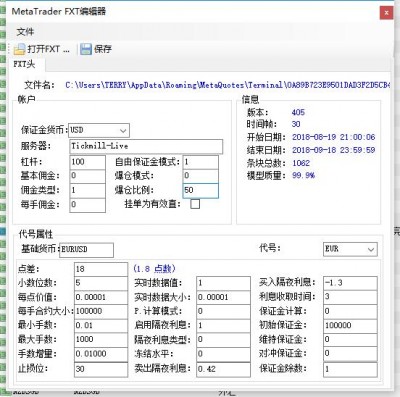Click the 杠杆 field showing 100
This screenshot has height=397, width=400.
(x=87, y=162)
